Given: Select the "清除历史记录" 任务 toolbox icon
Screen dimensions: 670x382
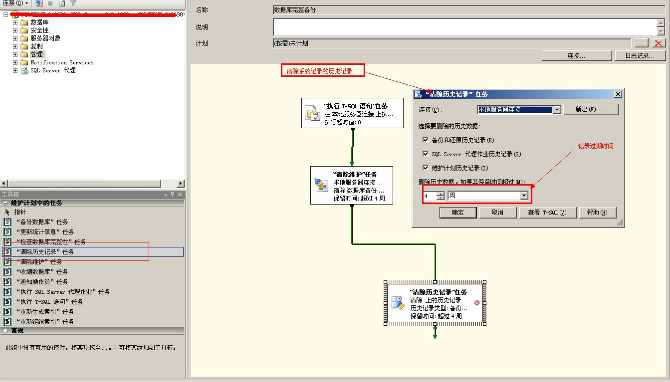Looking at the screenshot, I should (7, 252).
